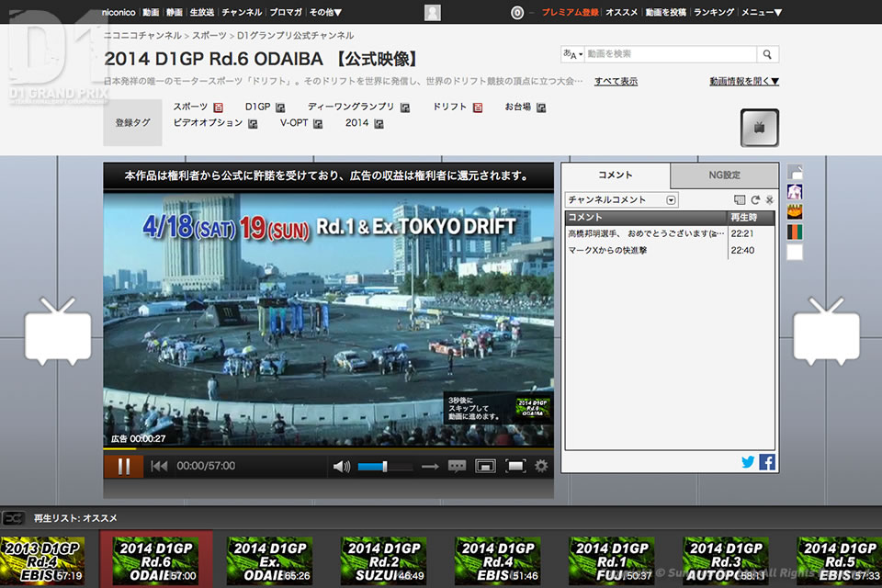The image size is (882, 588).
Task: Expand the その他▼ dropdown menu
Action: tap(325, 12)
